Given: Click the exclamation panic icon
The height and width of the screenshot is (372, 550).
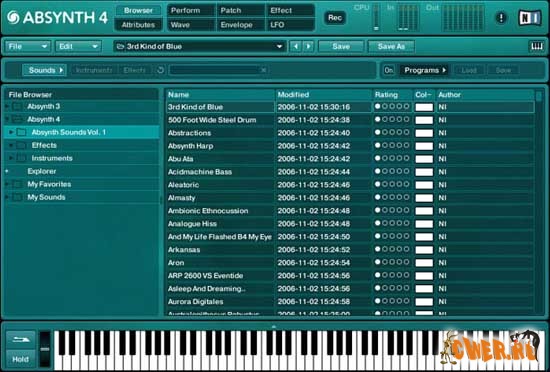Looking at the screenshot, I should coord(501,18).
